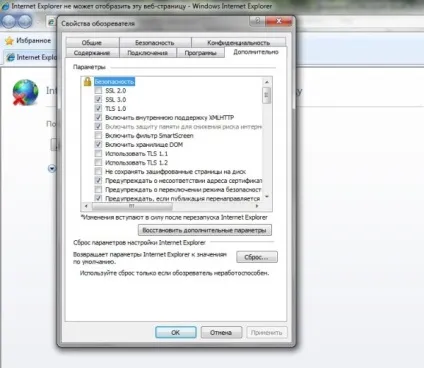
Task: Click the Internet Explorer title bar icon
Action: 5,6
